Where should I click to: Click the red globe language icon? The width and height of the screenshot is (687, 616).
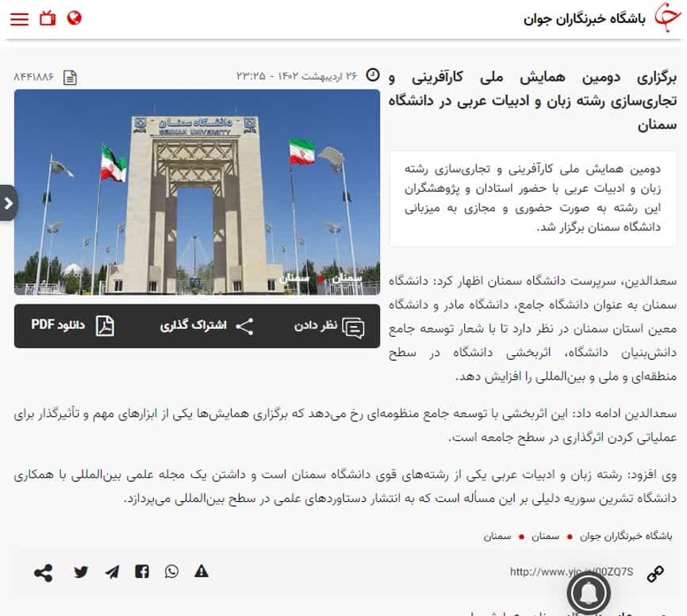click(74, 18)
